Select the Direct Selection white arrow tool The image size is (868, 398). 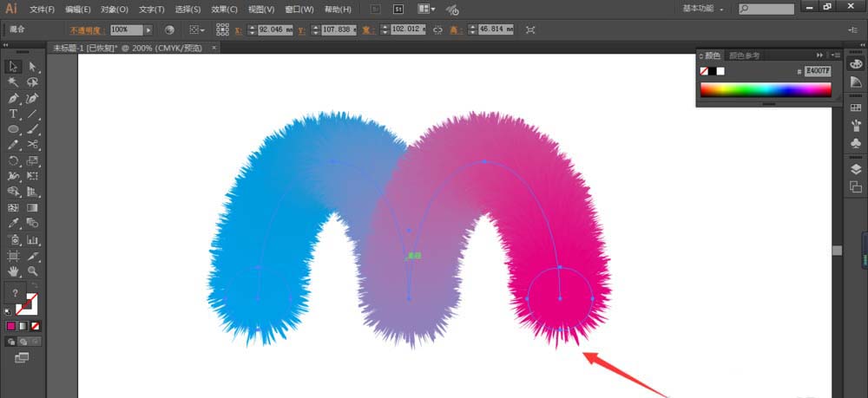[x=32, y=67]
